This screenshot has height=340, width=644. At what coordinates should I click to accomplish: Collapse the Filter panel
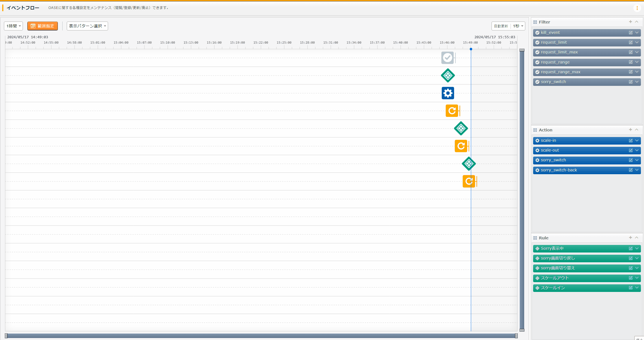pyautogui.click(x=637, y=22)
